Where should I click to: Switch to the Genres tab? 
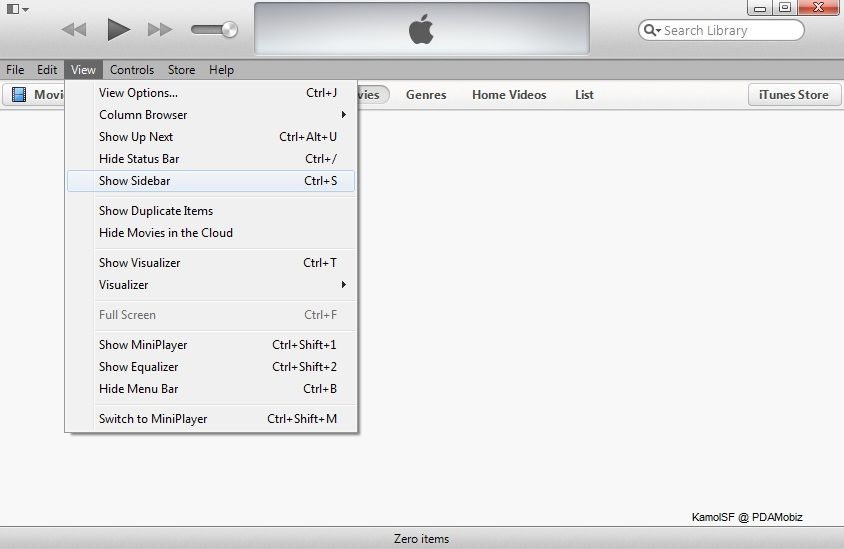426,95
